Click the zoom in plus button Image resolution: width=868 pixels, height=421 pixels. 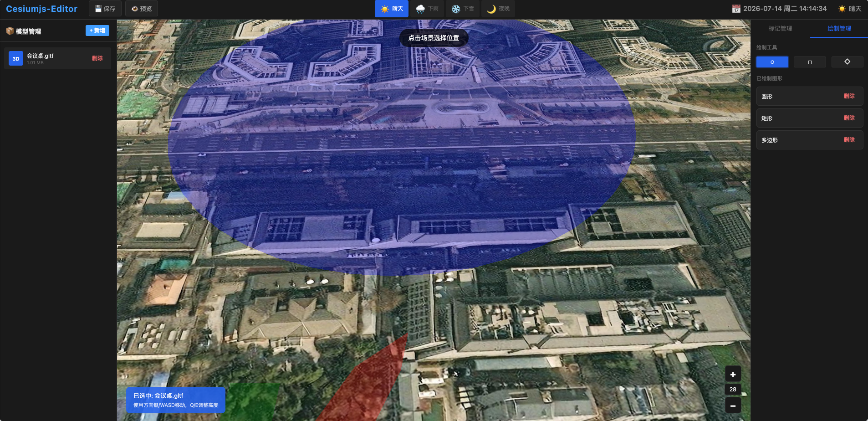733,375
